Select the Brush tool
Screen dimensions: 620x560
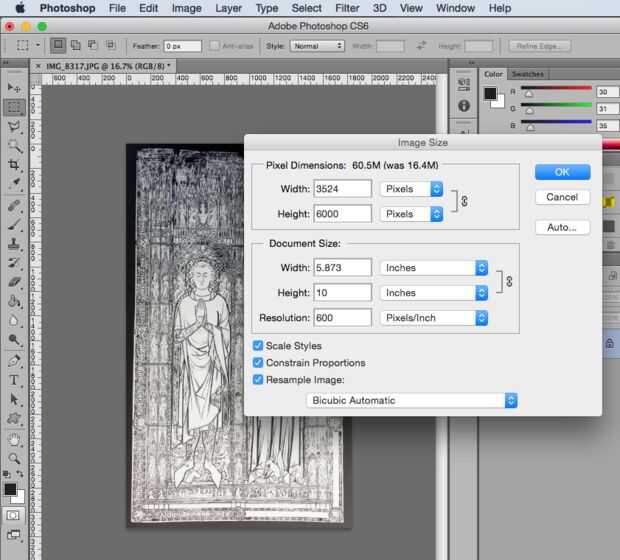click(14, 225)
